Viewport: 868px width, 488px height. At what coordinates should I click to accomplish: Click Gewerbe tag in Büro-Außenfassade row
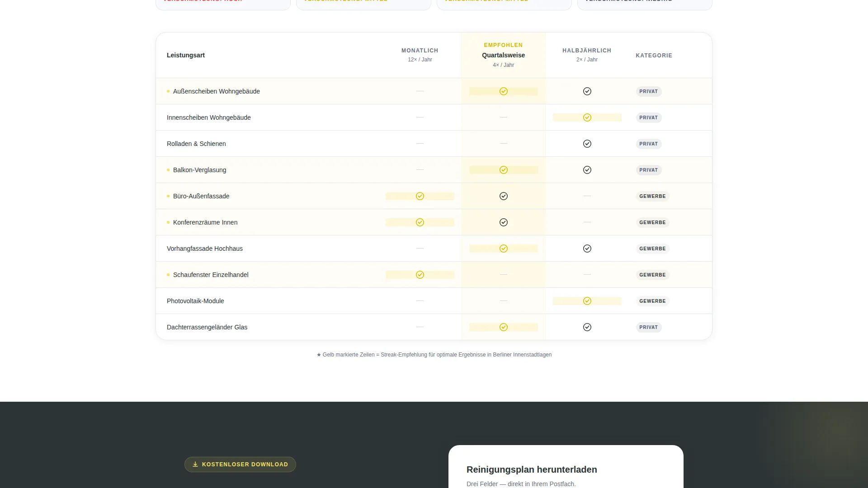click(x=652, y=196)
